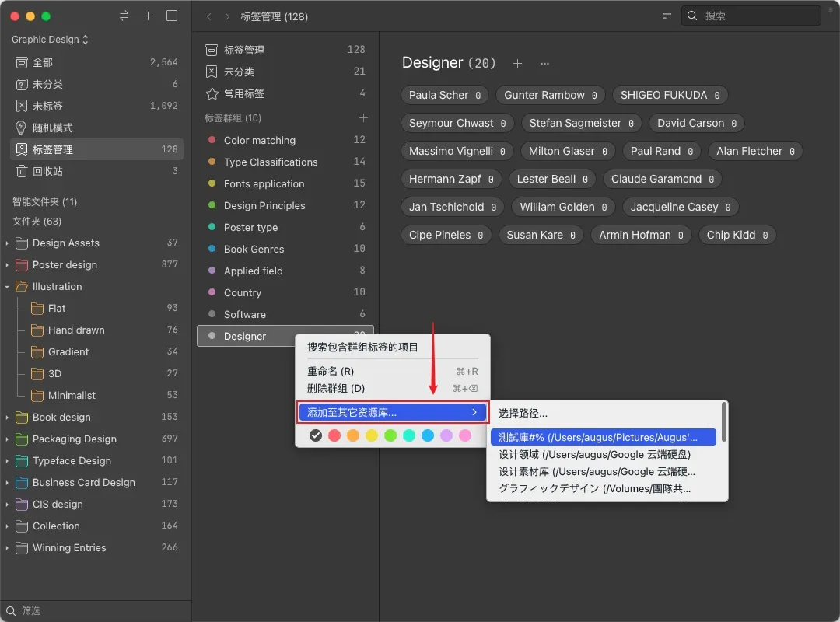Click the Chip Kidd tag
Screen dimensions: 840x622
tap(737, 235)
